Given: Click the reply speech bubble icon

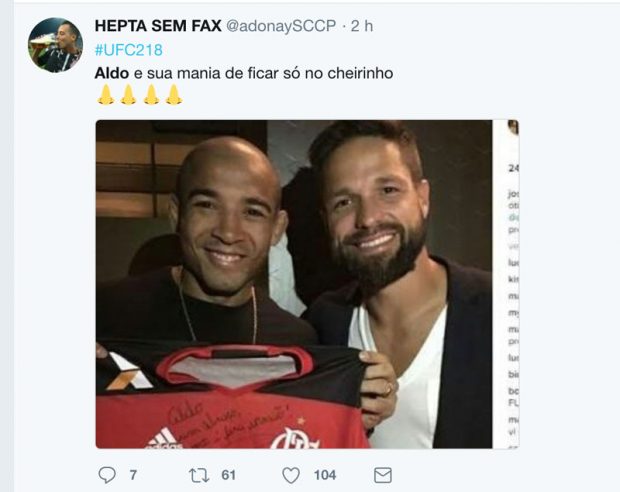Looking at the screenshot, I should [107, 475].
